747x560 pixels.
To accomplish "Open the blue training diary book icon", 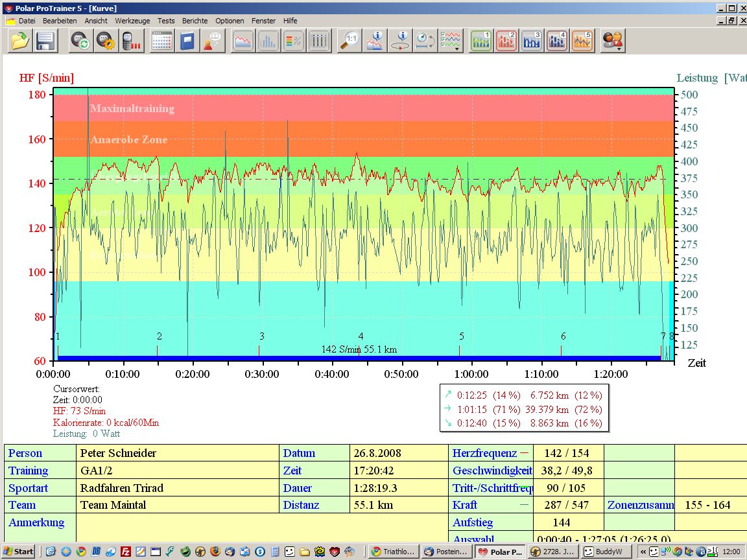I will (x=187, y=41).
